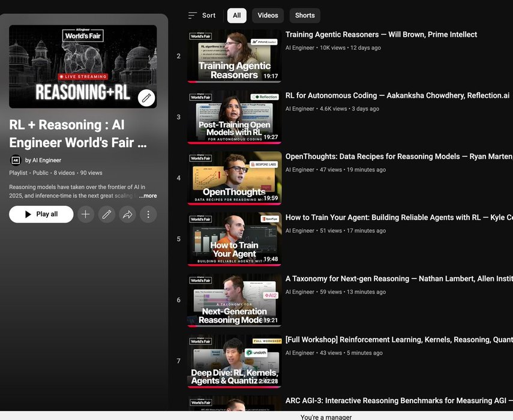Open more options three-dot menu
The width and height of the screenshot is (513, 420).
148,214
